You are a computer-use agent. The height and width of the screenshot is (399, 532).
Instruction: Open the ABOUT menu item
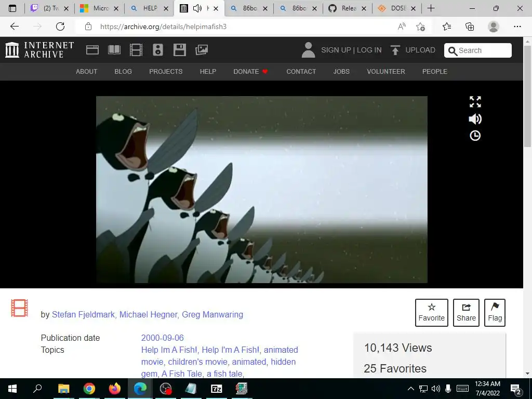(x=87, y=72)
